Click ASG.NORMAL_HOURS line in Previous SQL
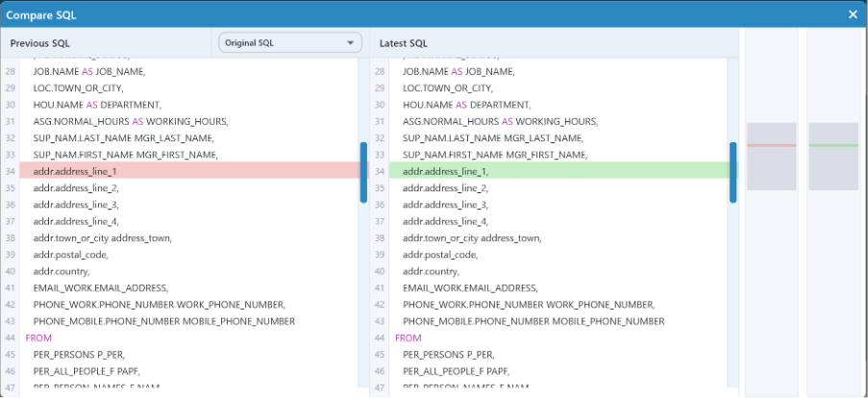Screen dimensions: 868x398 coord(131,121)
